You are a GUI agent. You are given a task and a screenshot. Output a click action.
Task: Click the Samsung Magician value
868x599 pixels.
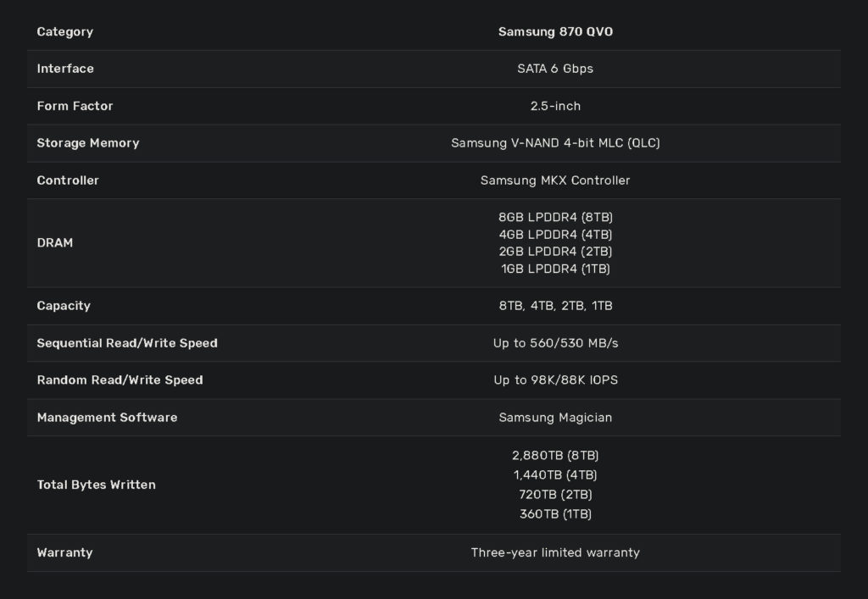[x=555, y=418]
